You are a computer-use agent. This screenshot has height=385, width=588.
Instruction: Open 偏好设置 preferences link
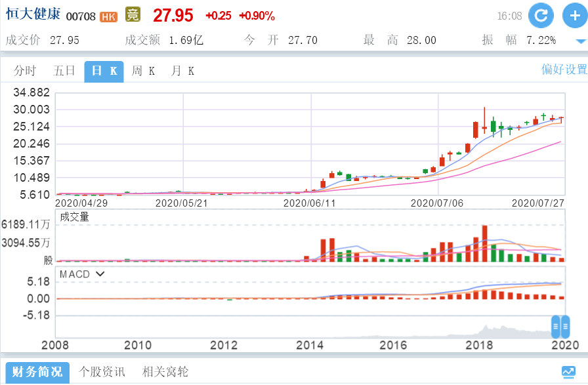click(x=564, y=69)
